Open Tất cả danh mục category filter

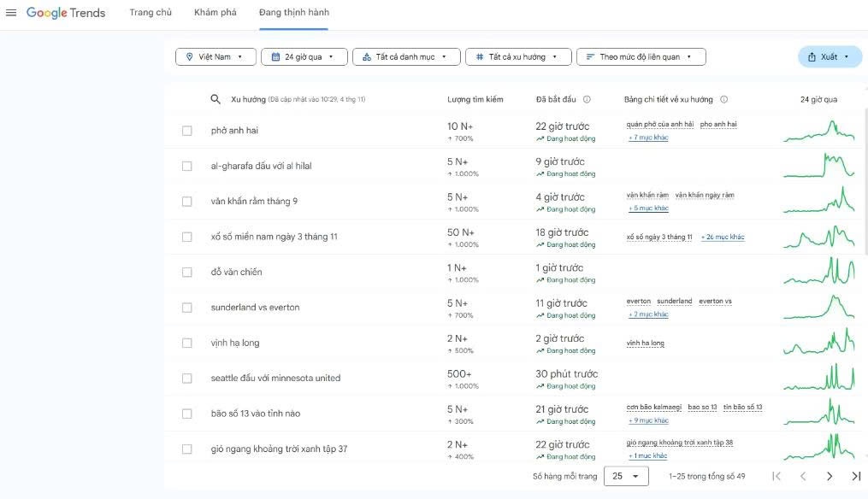406,57
